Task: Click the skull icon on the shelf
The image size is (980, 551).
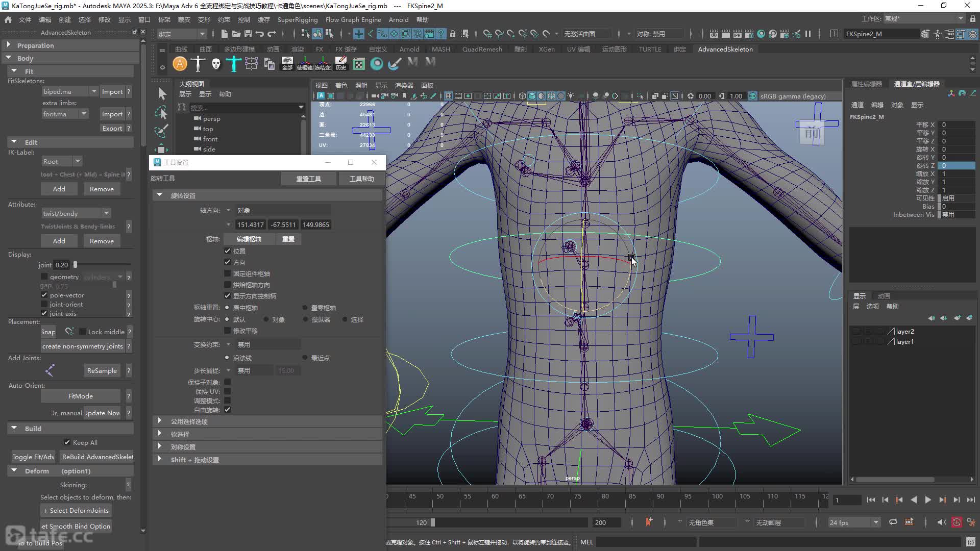Action: click(x=216, y=64)
